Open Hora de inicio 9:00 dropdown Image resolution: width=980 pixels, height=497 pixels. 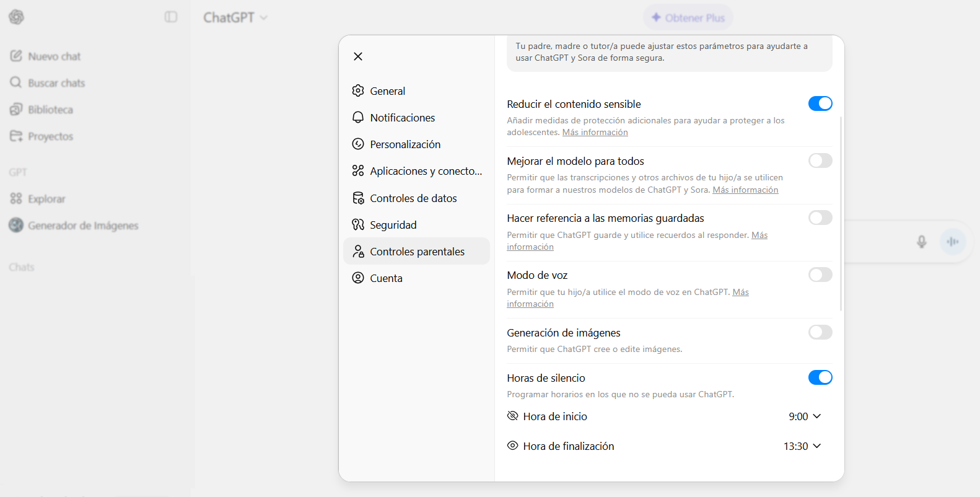pyautogui.click(x=804, y=416)
